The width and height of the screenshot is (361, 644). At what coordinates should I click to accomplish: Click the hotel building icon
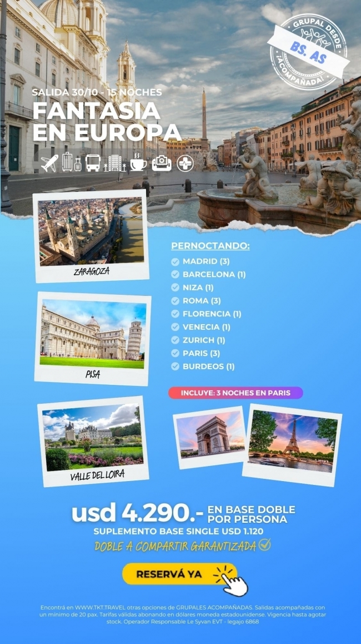pos(114,163)
